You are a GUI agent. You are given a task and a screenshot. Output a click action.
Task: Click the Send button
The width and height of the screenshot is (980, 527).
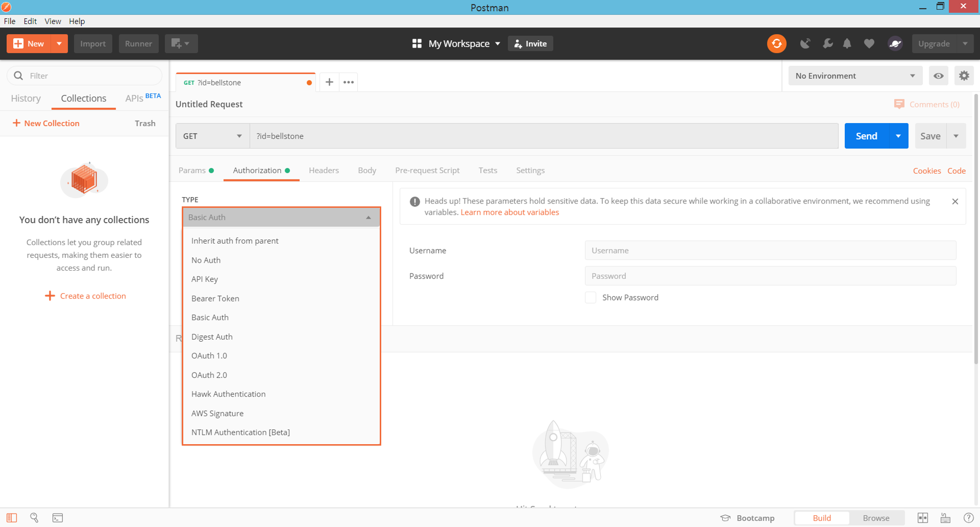click(866, 136)
